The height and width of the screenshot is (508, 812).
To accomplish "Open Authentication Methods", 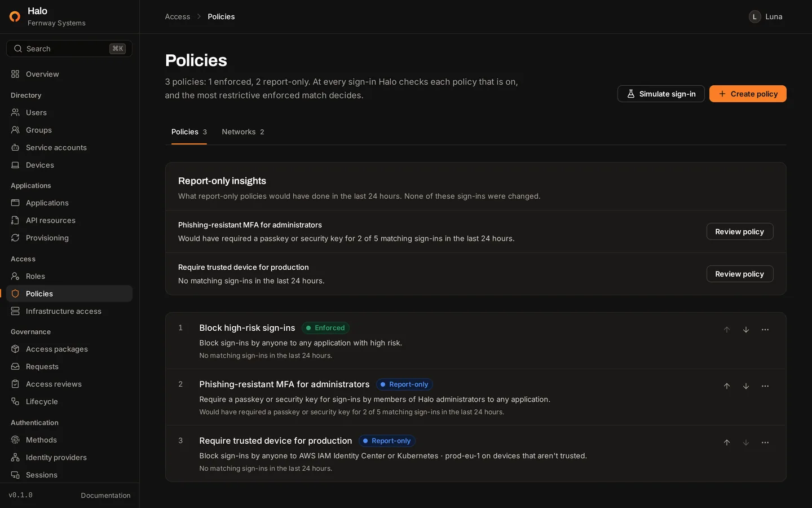I will pos(69,440).
